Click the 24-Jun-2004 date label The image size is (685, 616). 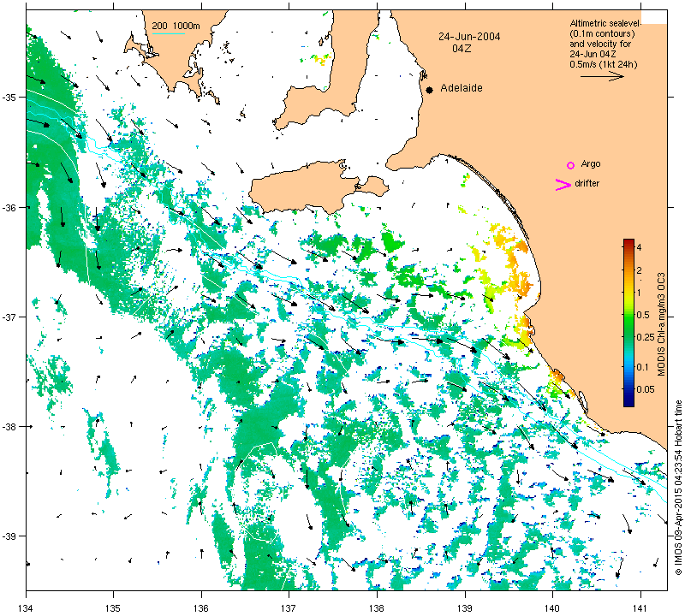coord(469,37)
